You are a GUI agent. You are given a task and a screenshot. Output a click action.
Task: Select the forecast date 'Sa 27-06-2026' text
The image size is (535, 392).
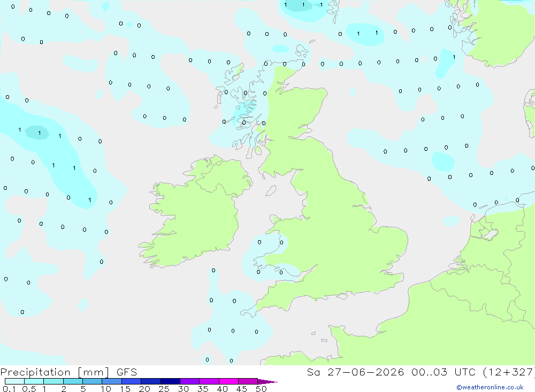click(356, 372)
